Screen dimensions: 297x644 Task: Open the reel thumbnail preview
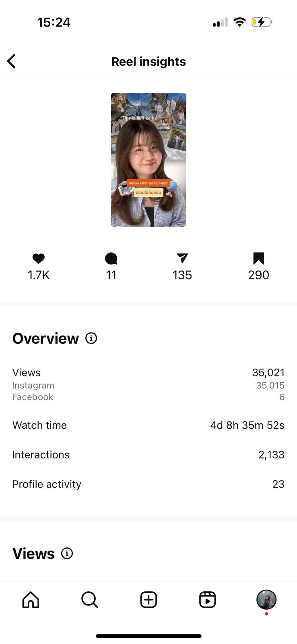click(148, 160)
